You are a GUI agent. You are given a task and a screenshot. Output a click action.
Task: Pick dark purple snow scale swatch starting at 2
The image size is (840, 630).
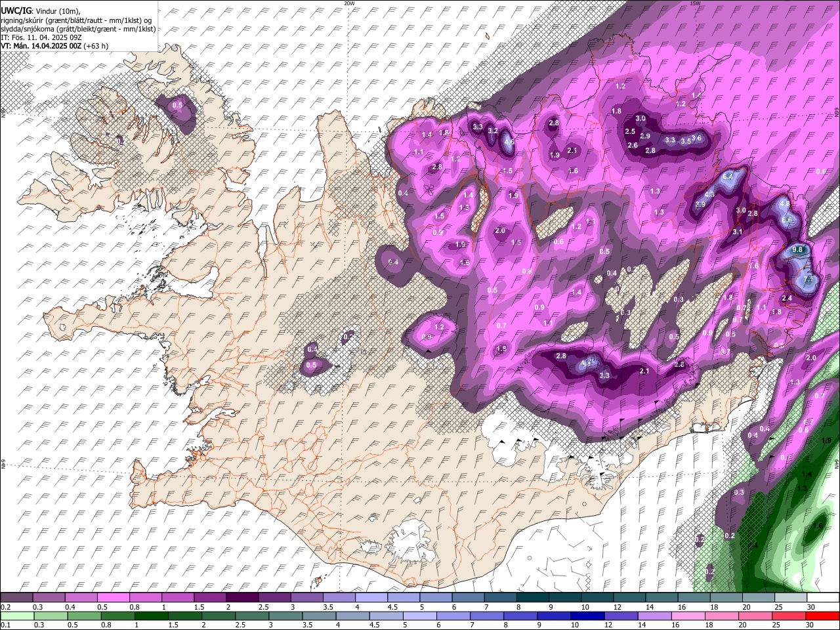pos(242,598)
